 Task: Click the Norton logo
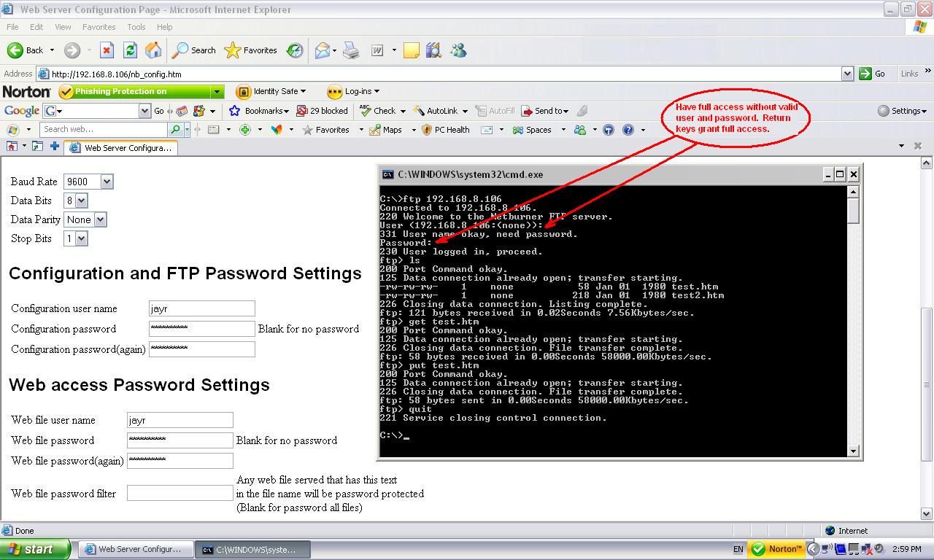coord(26,91)
